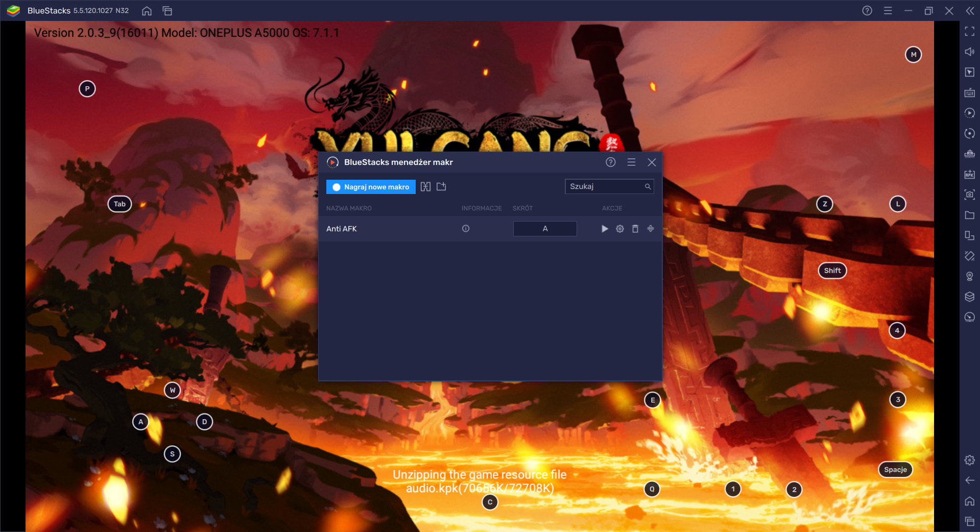
Task: Click the E key overlay control
Action: 653,400
